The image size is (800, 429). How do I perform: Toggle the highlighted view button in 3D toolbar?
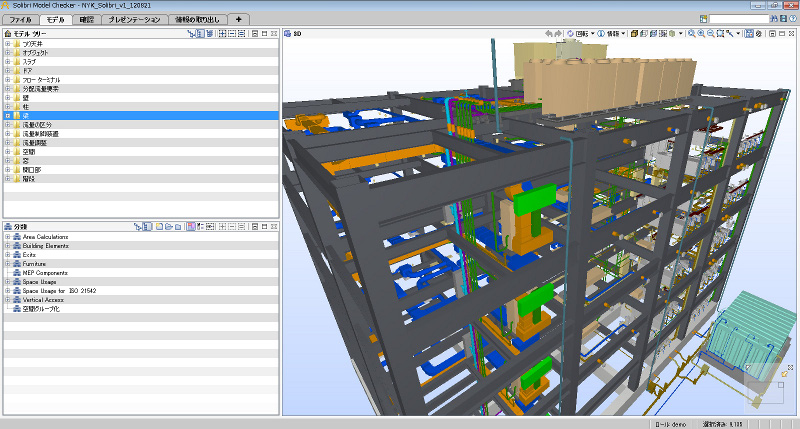pos(749,33)
